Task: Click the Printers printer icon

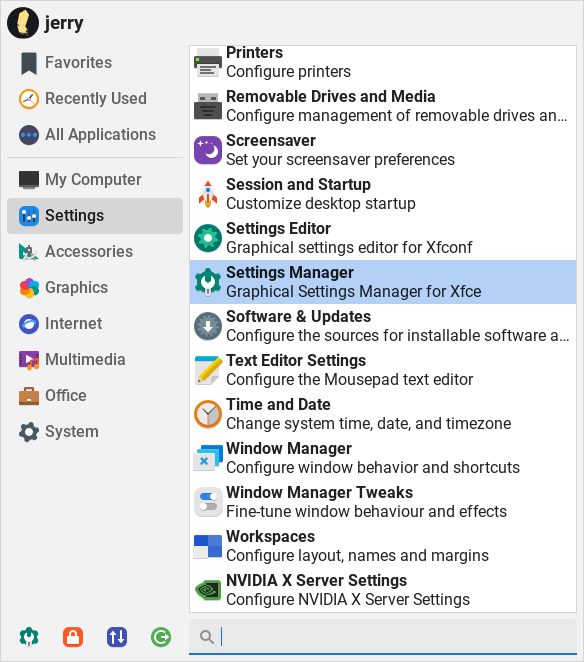Action: click(x=208, y=62)
